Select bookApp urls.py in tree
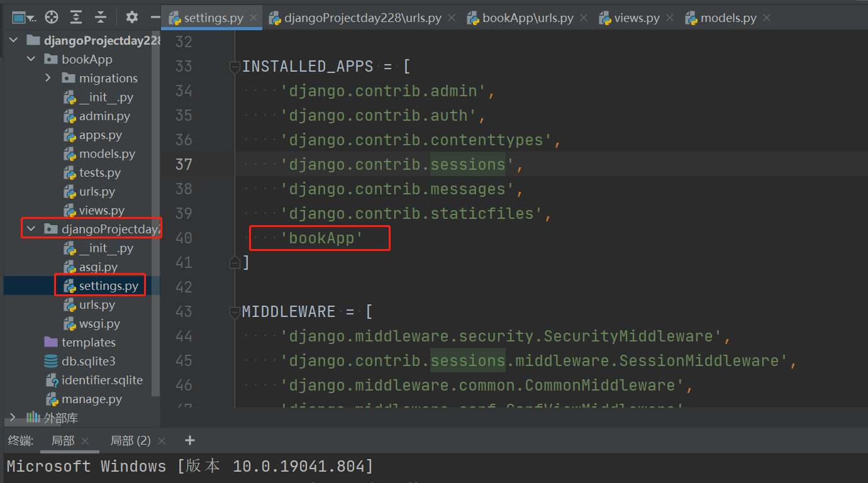The width and height of the screenshot is (868, 483). click(x=97, y=191)
